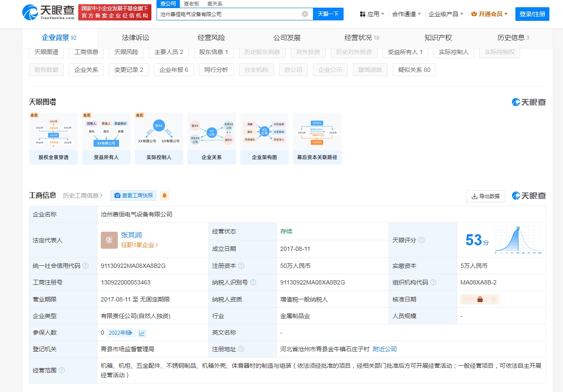Jump to 受益所有人 1 section
The height and width of the screenshot is (392, 563).
point(406,52)
